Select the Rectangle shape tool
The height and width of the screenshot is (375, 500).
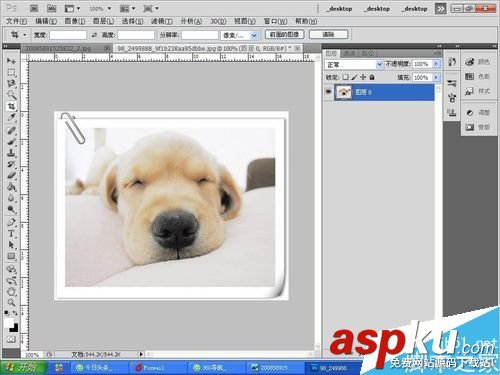[11, 256]
